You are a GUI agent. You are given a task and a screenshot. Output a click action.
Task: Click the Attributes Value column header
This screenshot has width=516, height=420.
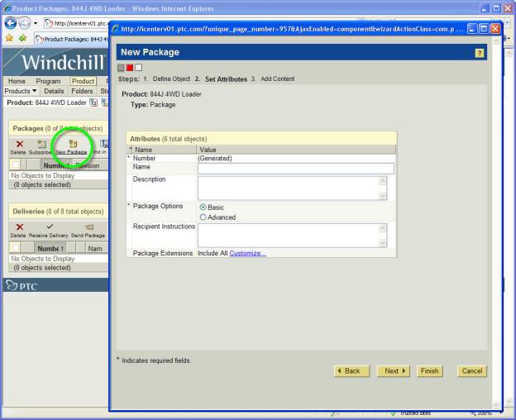pyautogui.click(x=296, y=150)
